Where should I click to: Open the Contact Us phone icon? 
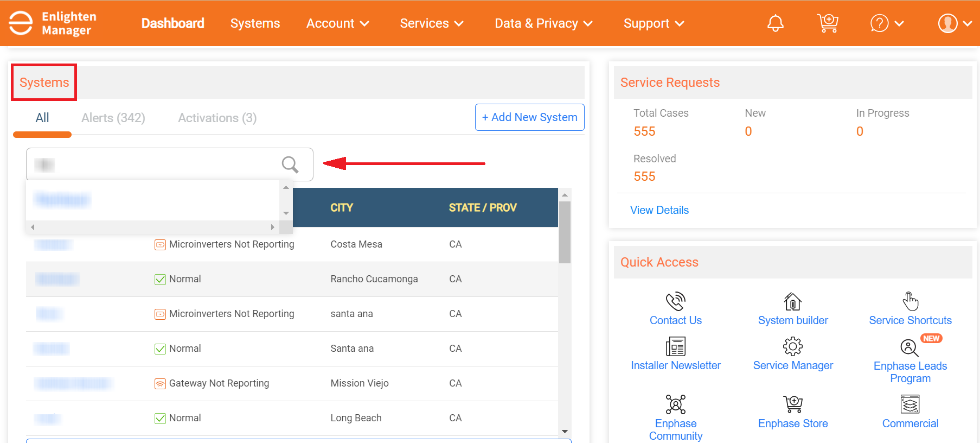coord(675,301)
